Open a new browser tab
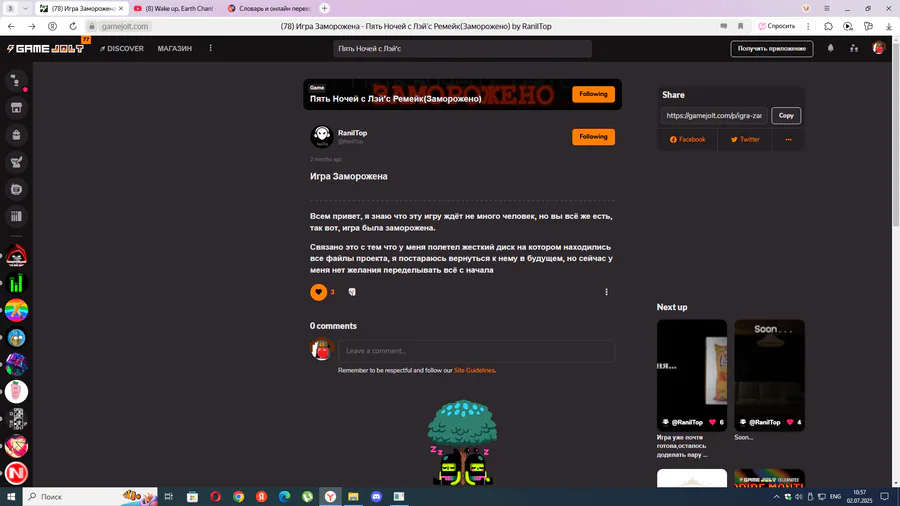This screenshot has height=506, width=900. point(324,9)
